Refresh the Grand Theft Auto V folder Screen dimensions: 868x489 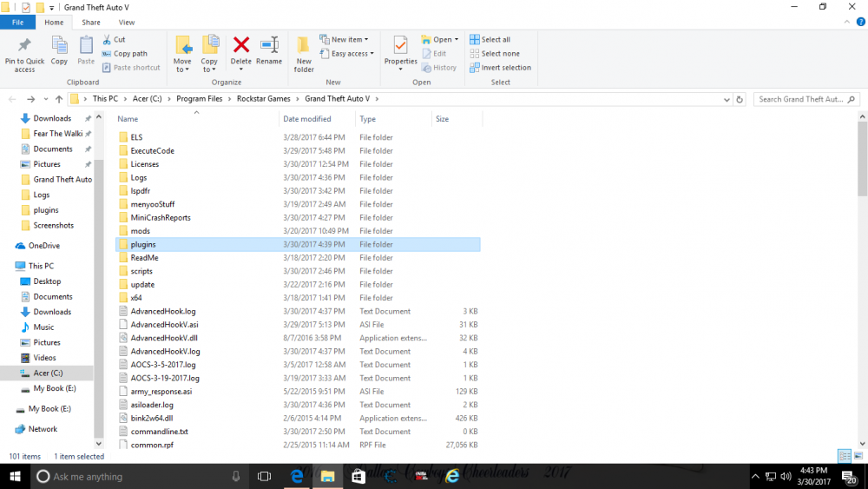[739, 100]
